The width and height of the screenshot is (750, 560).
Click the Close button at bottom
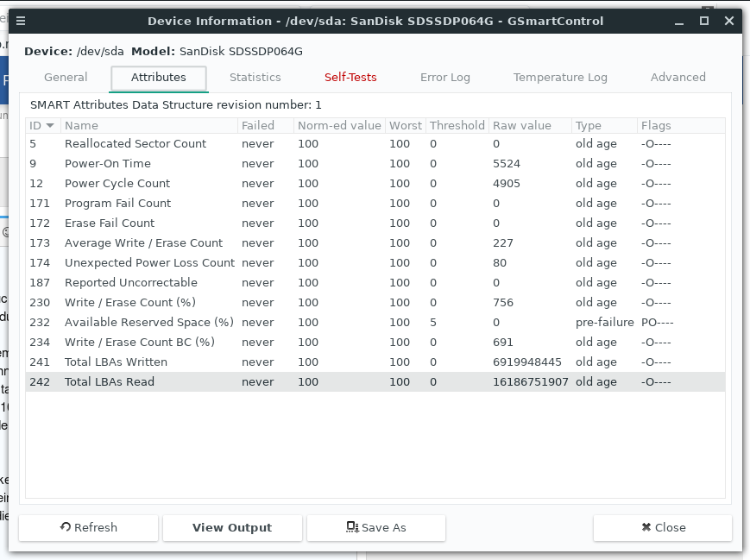point(663,527)
